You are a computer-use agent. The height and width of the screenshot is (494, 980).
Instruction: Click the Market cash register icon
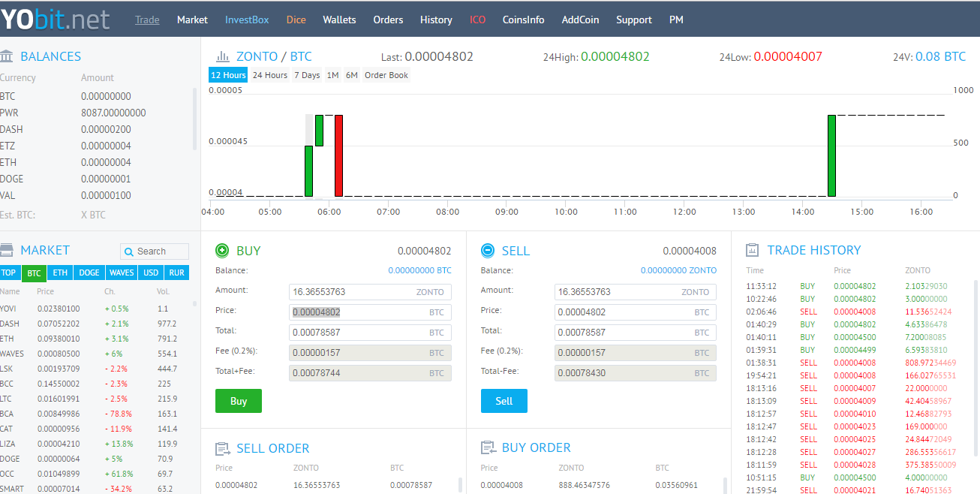pyautogui.click(x=7, y=250)
